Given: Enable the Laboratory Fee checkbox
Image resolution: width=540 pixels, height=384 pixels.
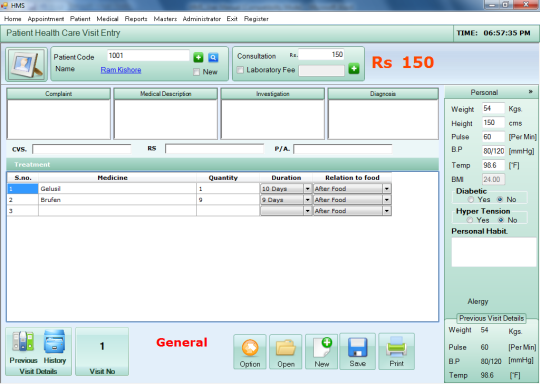Looking at the screenshot, I should (x=240, y=70).
